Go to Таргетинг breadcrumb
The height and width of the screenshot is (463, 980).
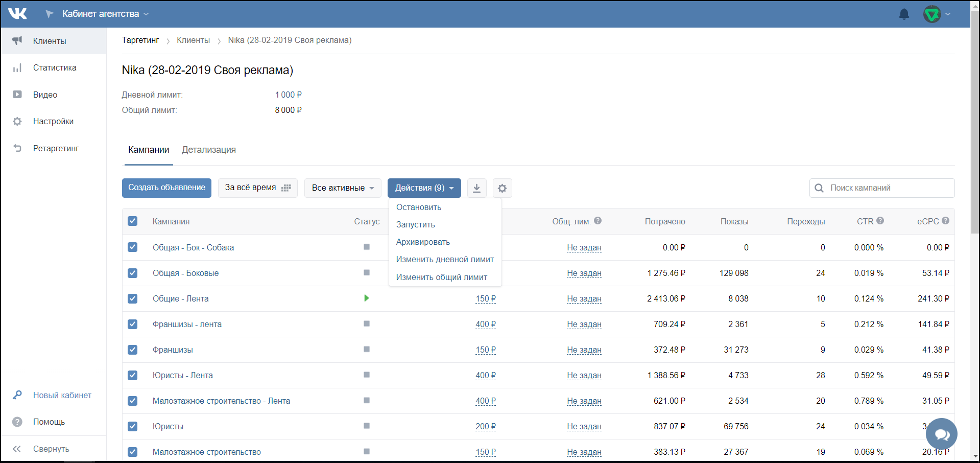[140, 40]
